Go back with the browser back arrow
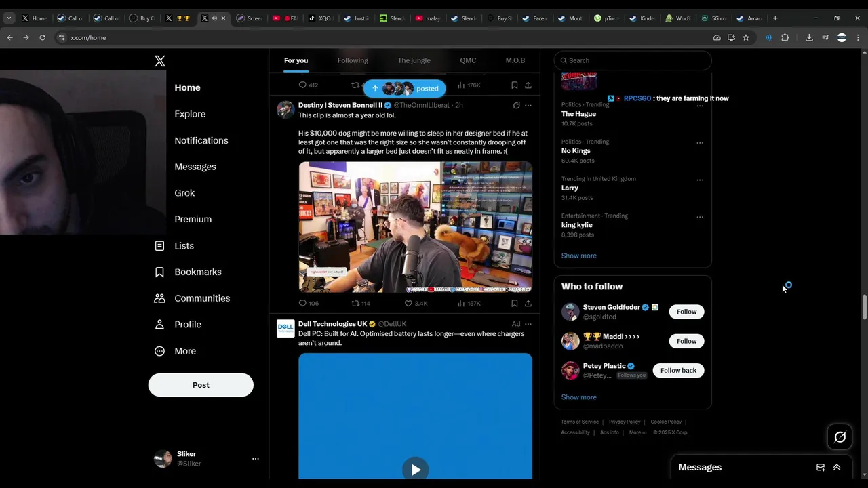The height and width of the screenshot is (488, 868). (x=10, y=37)
